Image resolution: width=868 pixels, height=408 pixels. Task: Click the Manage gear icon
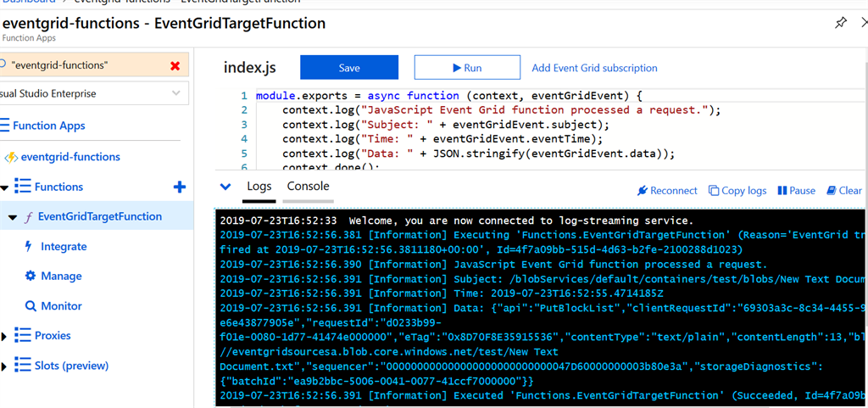(30, 276)
